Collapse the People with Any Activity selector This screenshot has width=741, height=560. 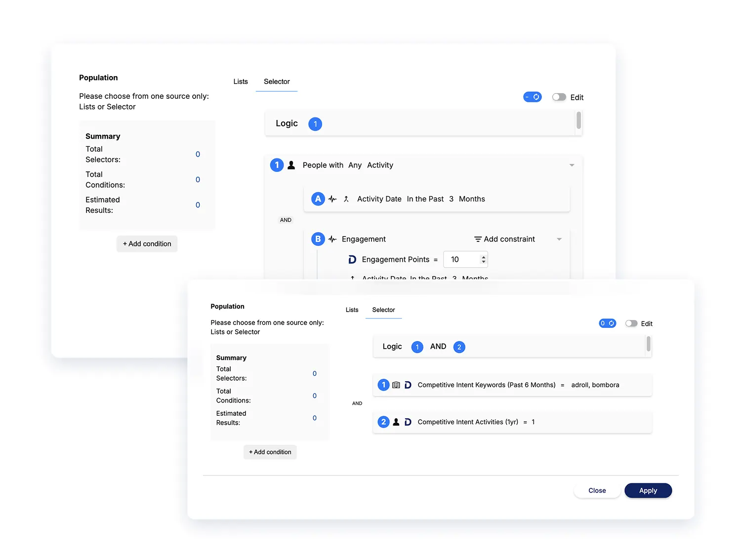[572, 165]
